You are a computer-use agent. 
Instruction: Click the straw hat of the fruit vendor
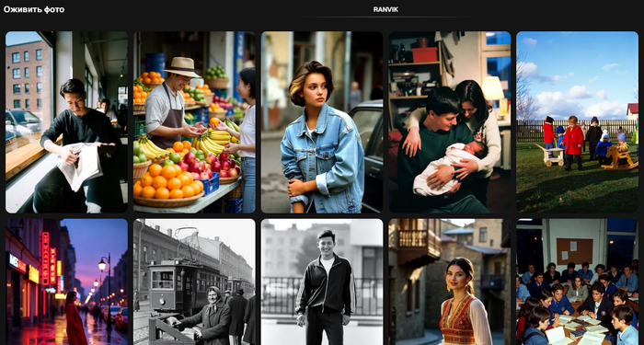coord(182,67)
